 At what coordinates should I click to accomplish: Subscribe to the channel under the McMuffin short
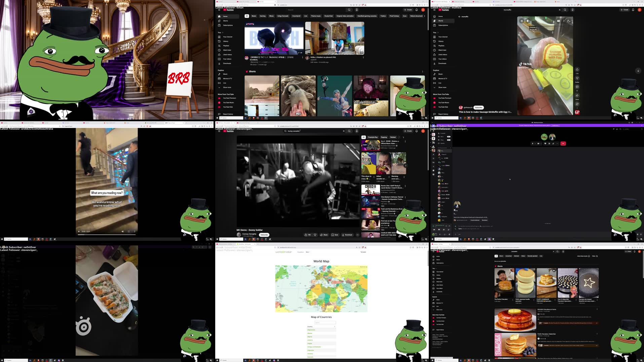tap(479, 107)
